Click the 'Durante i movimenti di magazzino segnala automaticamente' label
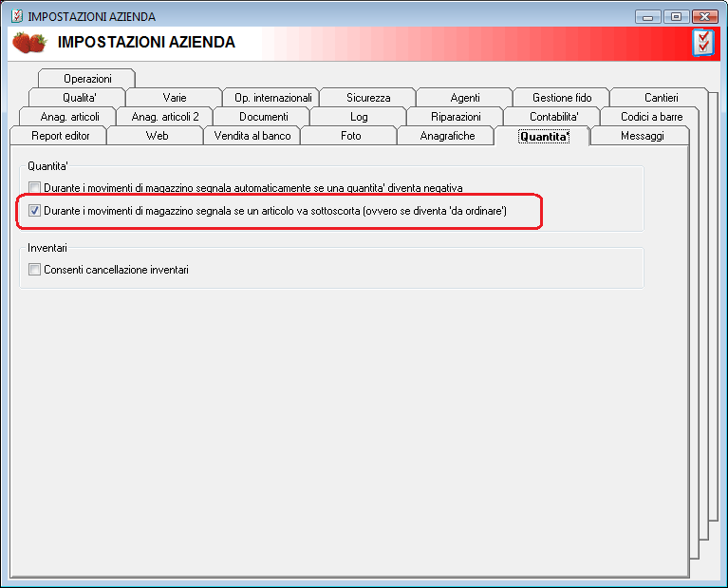The width and height of the screenshot is (728, 588). click(x=253, y=188)
